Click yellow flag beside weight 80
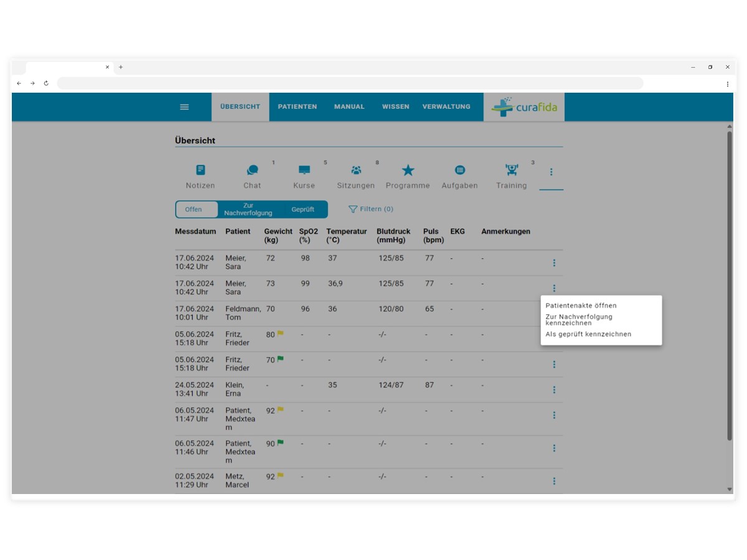The height and width of the screenshot is (560, 747). pyautogui.click(x=280, y=334)
